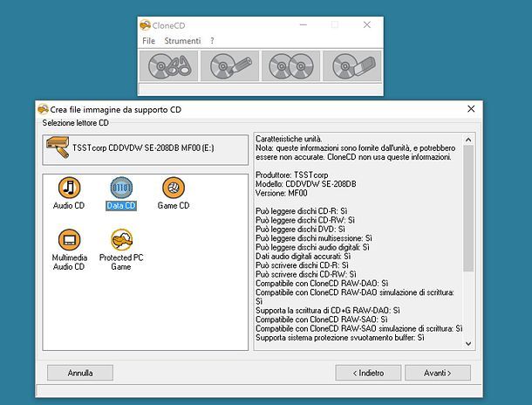Select the TSSTcorp CDDVDW drive entry
Viewport: 532px width, 405px height.
pos(146,150)
